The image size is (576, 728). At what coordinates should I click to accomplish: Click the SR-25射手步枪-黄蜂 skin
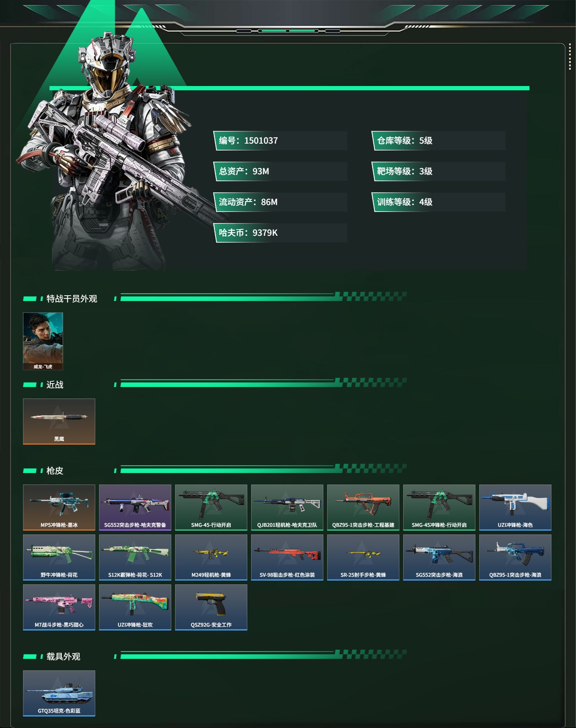point(363,558)
